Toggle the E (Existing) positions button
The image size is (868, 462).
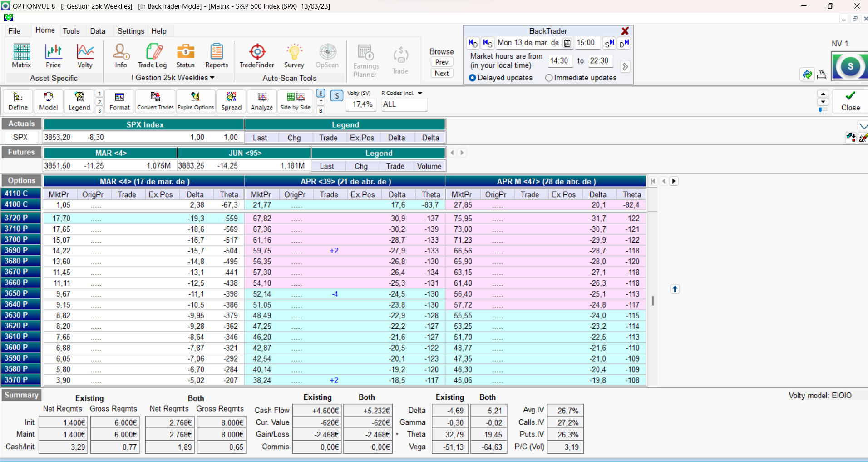[x=321, y=94]
